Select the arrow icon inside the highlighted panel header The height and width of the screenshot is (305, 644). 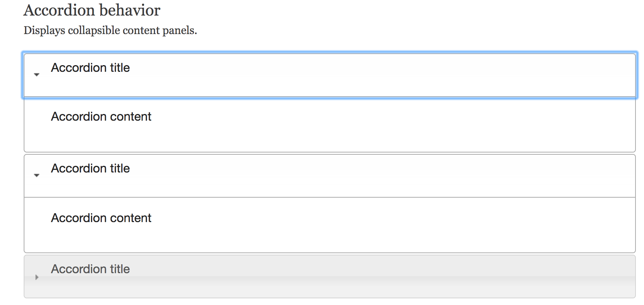(37, 75)
